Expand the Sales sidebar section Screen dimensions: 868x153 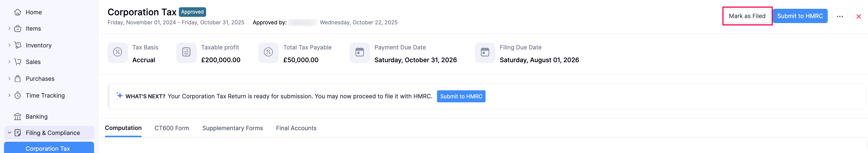[10, 62]
